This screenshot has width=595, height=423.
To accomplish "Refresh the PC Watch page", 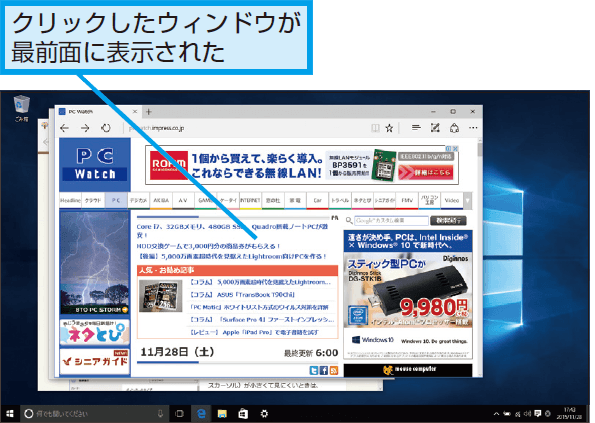I will tap(106, 128).
